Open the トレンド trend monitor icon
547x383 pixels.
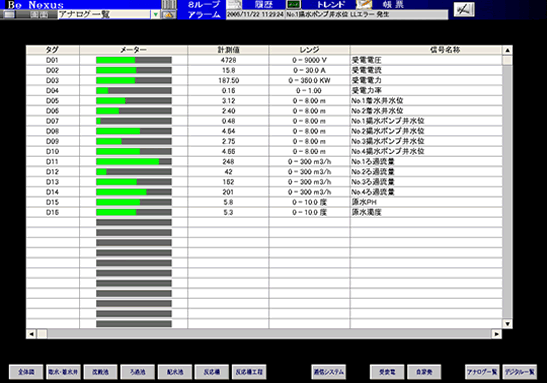(x=293, y=5)
